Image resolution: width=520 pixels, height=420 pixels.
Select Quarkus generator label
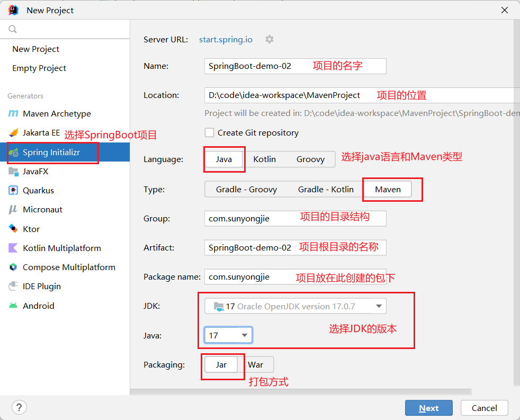pyautogui.click(x=38, y=191)
